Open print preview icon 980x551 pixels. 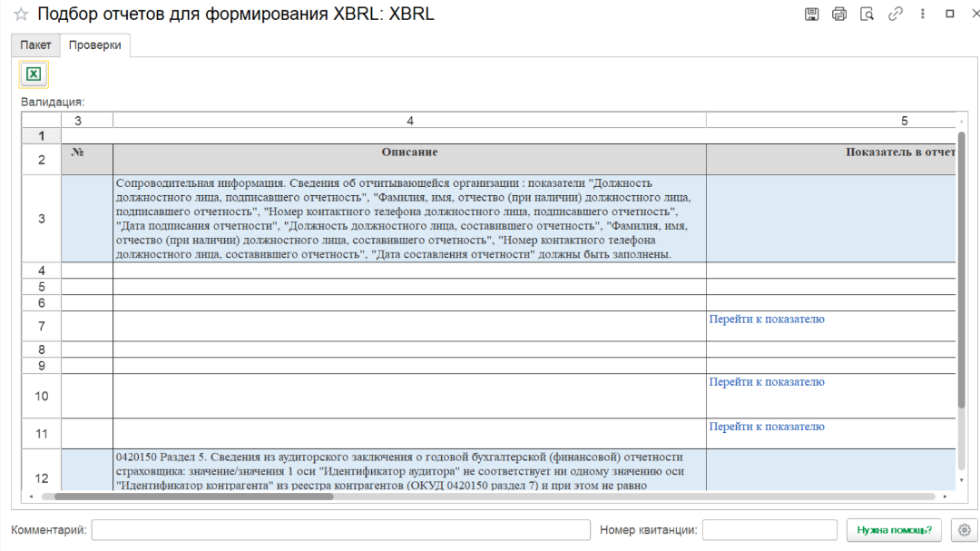(x=867, y=14)
